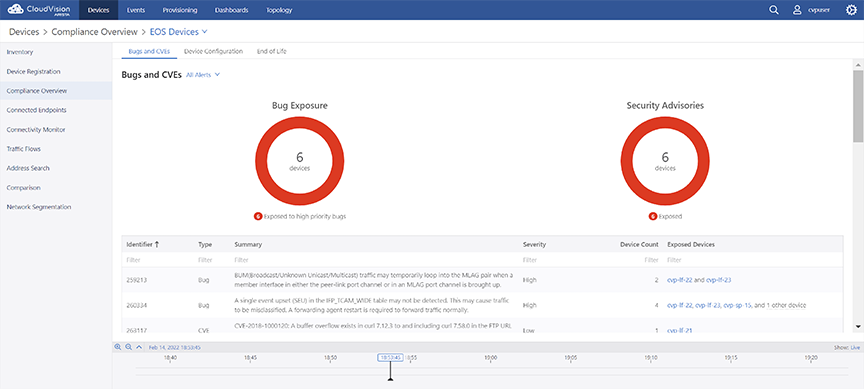Click the 18:53:45 timeline marker
Viewport: 864px width, 389px height.
390,358
